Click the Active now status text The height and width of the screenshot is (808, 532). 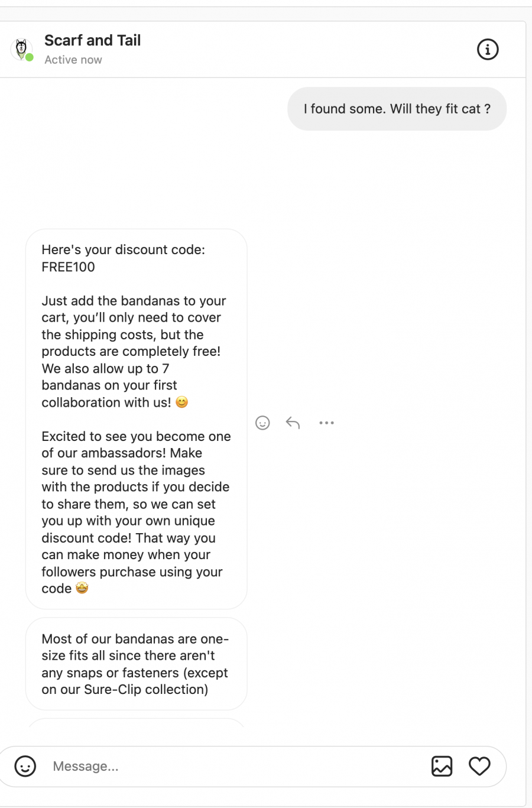tap(73, 60)
